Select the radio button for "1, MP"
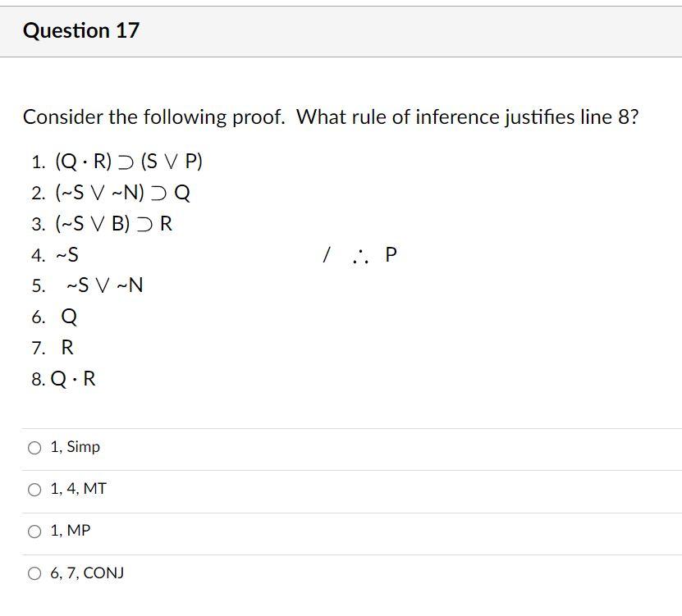Viewport: 682px width, 616px height. 34,531
